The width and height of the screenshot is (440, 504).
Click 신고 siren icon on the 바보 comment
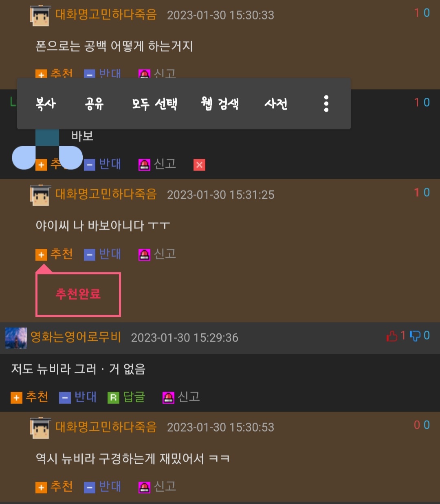pos(144,164)
